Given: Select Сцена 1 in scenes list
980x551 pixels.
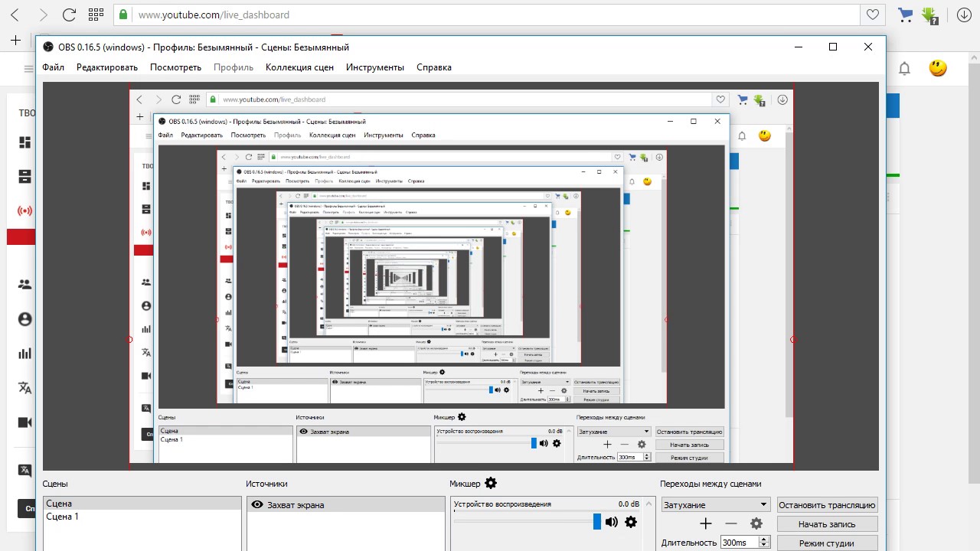Looking at the screenshot, I should 142,517.
